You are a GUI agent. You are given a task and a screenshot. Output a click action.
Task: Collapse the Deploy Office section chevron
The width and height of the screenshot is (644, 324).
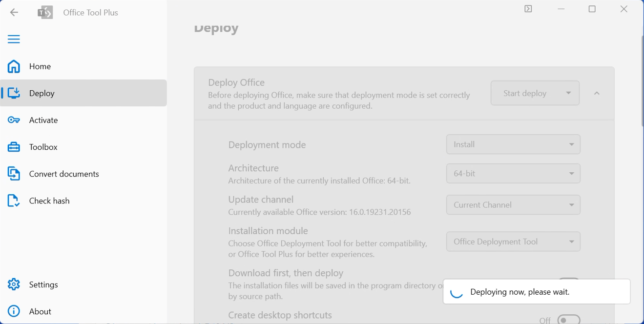597,93
